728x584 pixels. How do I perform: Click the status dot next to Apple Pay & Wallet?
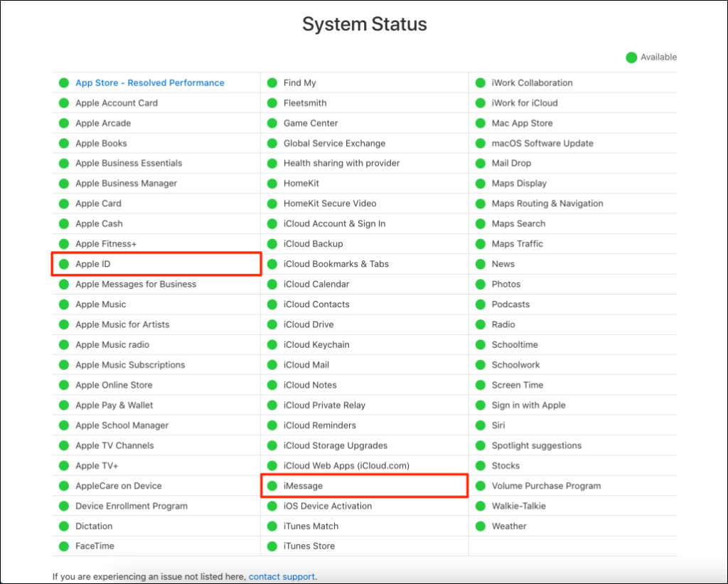pos(64,405)
